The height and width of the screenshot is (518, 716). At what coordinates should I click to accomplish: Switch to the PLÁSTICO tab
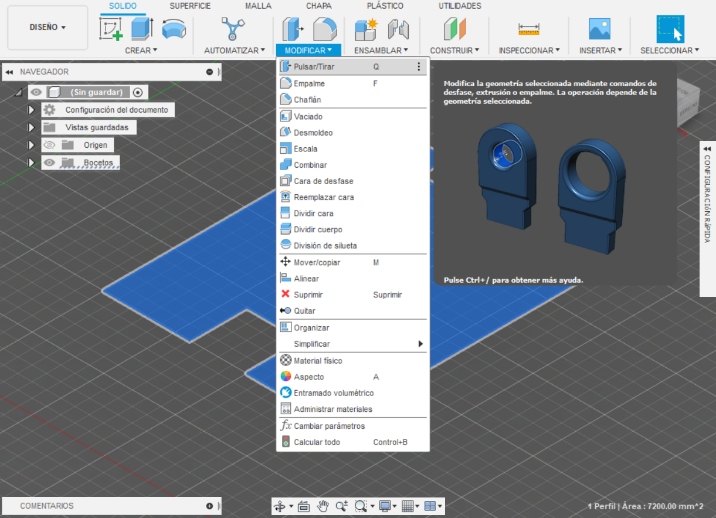(x=385, y=6)
